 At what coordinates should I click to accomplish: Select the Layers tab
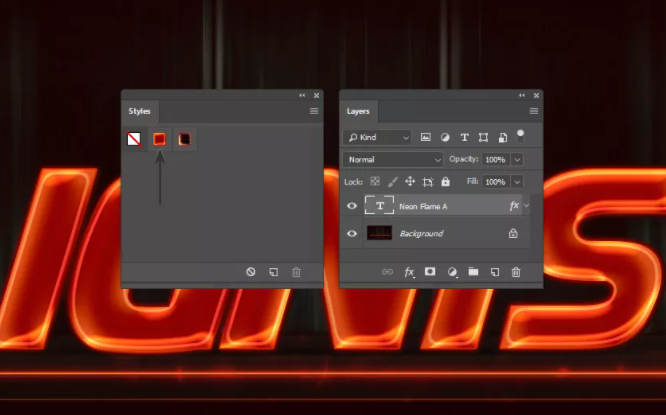tap(358, 111)
